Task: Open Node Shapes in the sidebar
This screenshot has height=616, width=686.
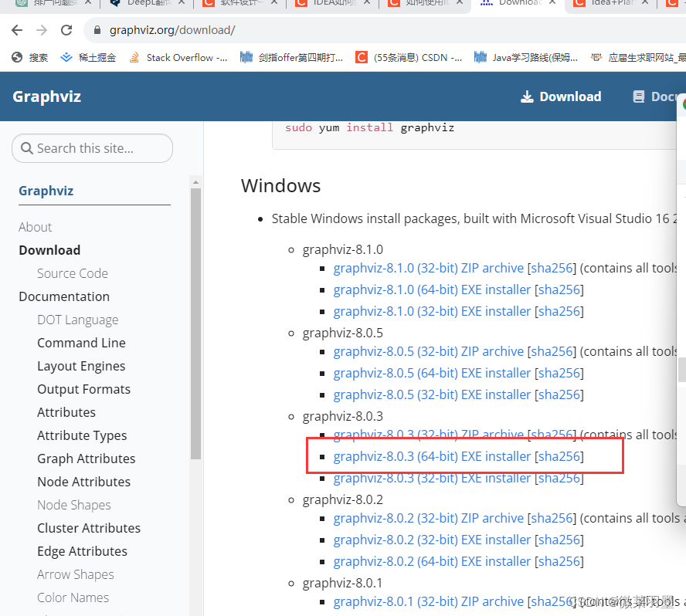Action: click(74, 505)
